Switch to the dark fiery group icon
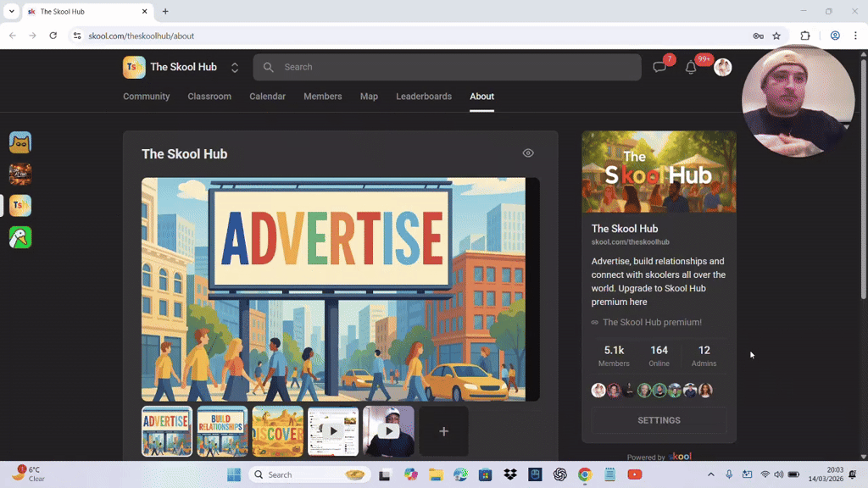 20,175
